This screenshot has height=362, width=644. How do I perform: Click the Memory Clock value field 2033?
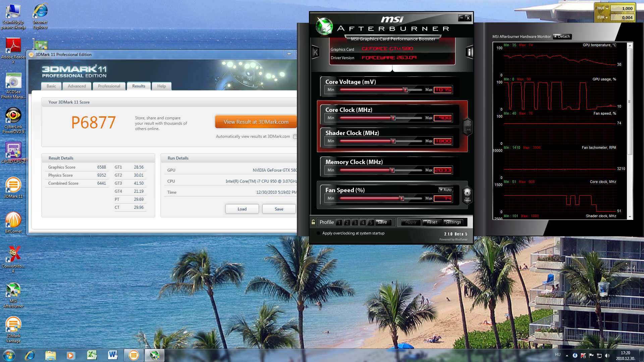pos(443,170)
